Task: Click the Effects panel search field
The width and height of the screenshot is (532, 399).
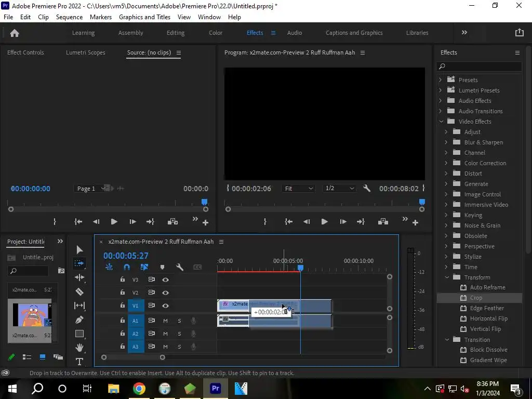Action: (x=479, y=66)
